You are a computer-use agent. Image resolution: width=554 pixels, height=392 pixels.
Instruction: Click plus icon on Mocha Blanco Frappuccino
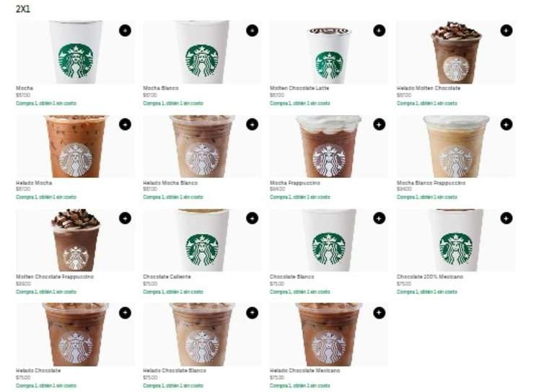pyautogui.click(x=506, y=124)
